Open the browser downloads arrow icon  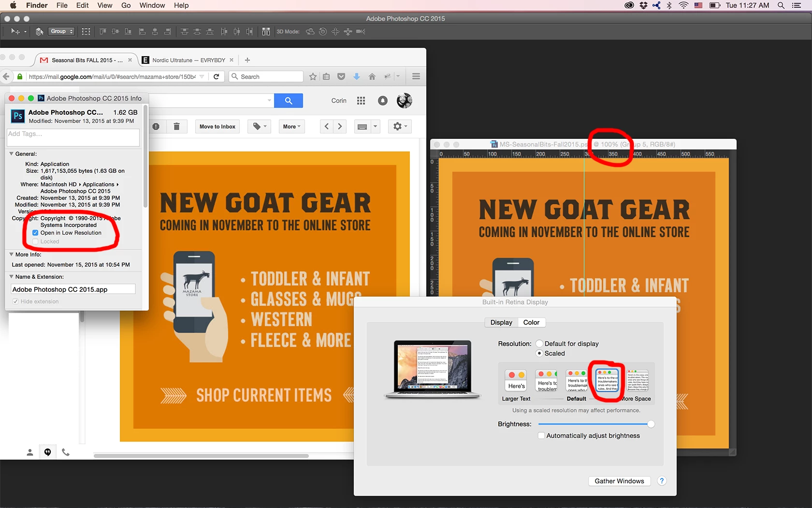click(x=357, y=76)
